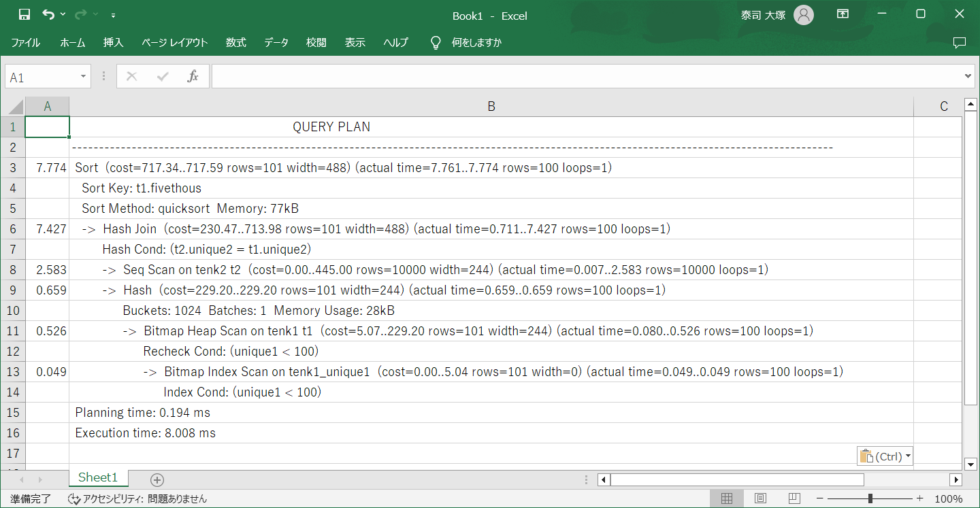
Task: Click the zoom slider handle
Action: point(870,499)
